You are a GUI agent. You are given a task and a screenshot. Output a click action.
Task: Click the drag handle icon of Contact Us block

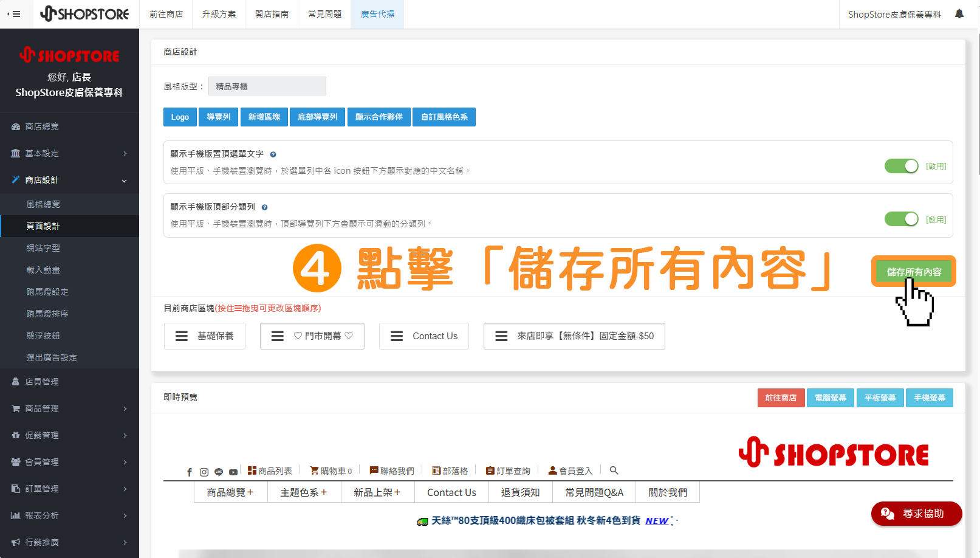tap(397, 336)
